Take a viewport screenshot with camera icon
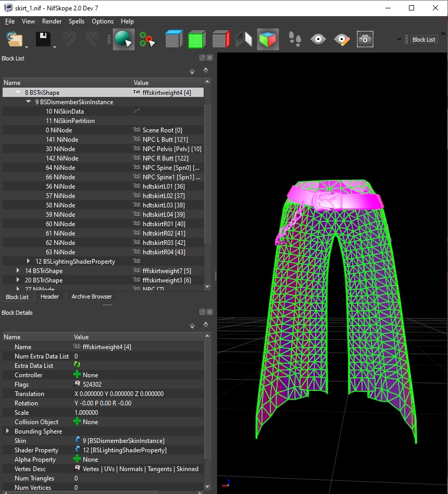The image size is (448, 494). tap(365, 40)
